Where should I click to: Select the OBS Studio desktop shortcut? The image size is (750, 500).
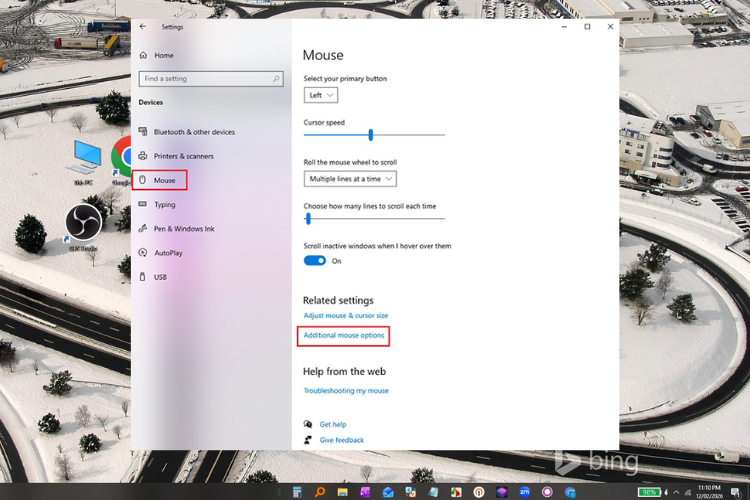83,227
